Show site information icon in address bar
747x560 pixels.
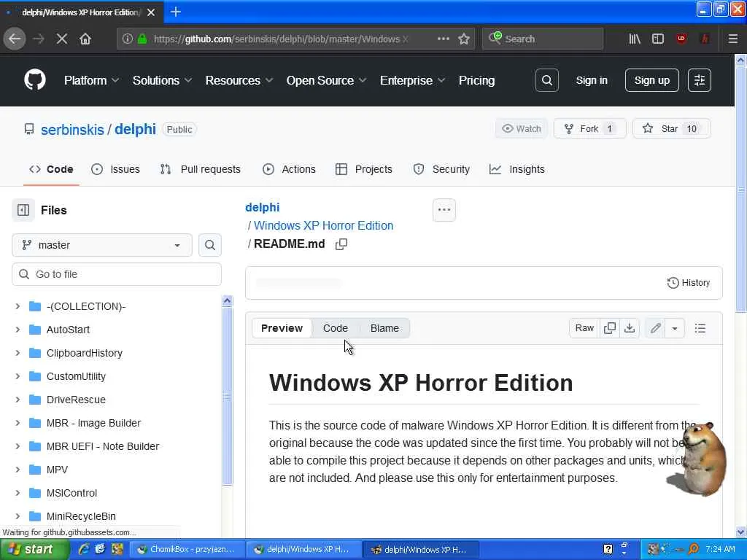click(x=127, y=39)
